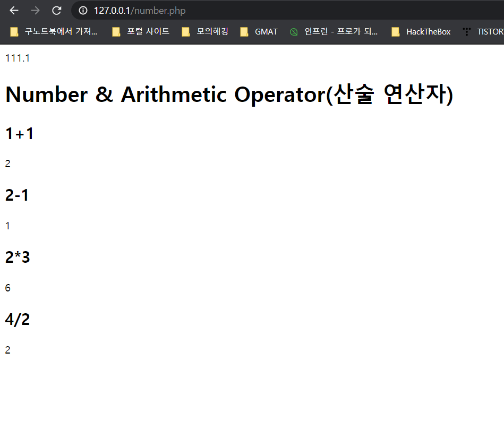Click the result 6 under 2*3
Viewport: 504px width, 421px height.
[8, 288]
